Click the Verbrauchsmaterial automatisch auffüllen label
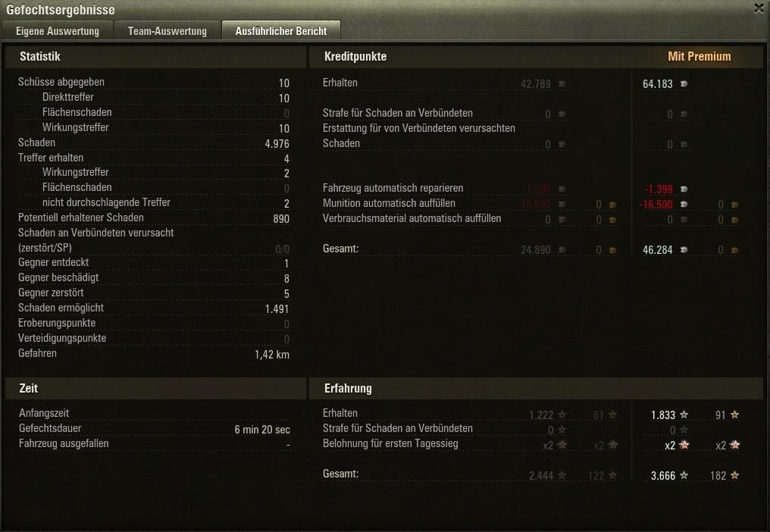Screen dimensions: 770x532 (412, 218)
